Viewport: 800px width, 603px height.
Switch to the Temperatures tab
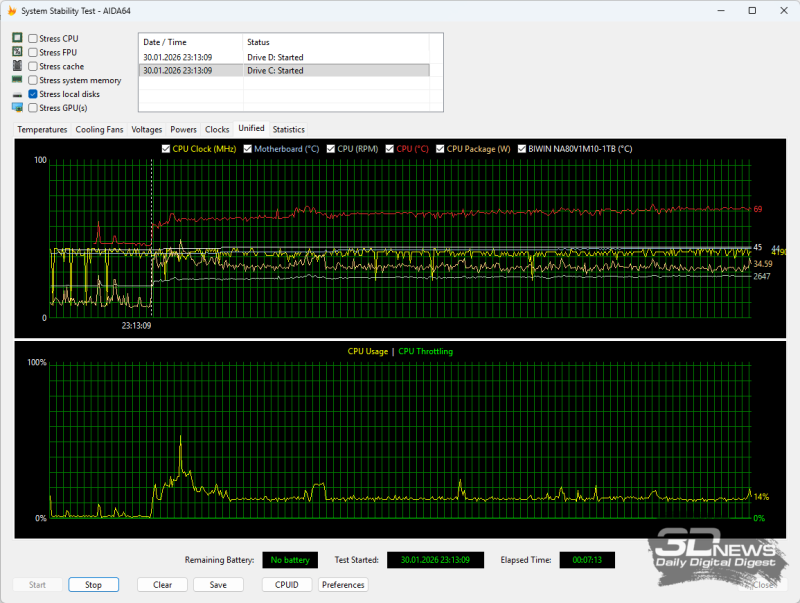[x=42, y=129]
